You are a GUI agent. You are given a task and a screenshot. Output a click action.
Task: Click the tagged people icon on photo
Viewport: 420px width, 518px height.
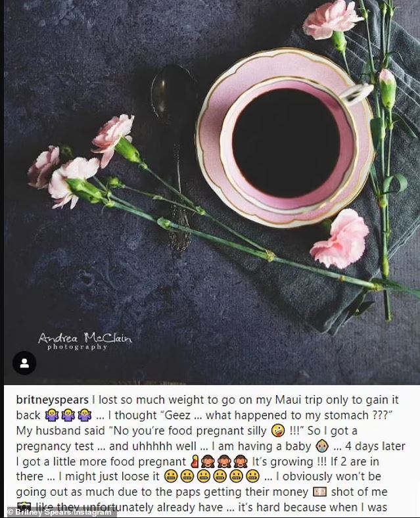pyautogui.click(x=24, y=363)
